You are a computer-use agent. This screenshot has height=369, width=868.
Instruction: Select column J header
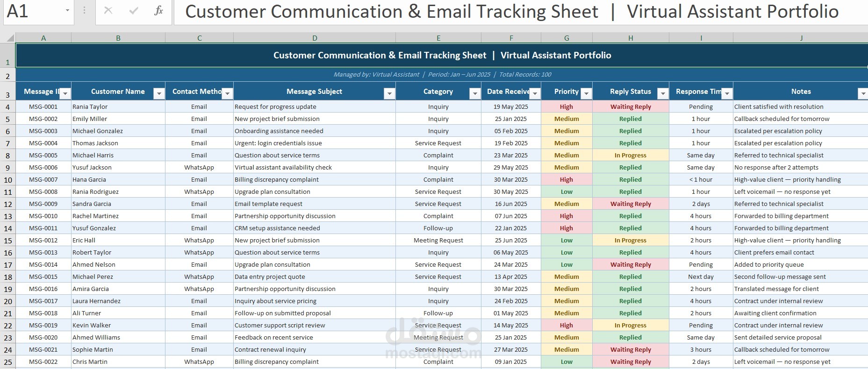pos(801,38)
